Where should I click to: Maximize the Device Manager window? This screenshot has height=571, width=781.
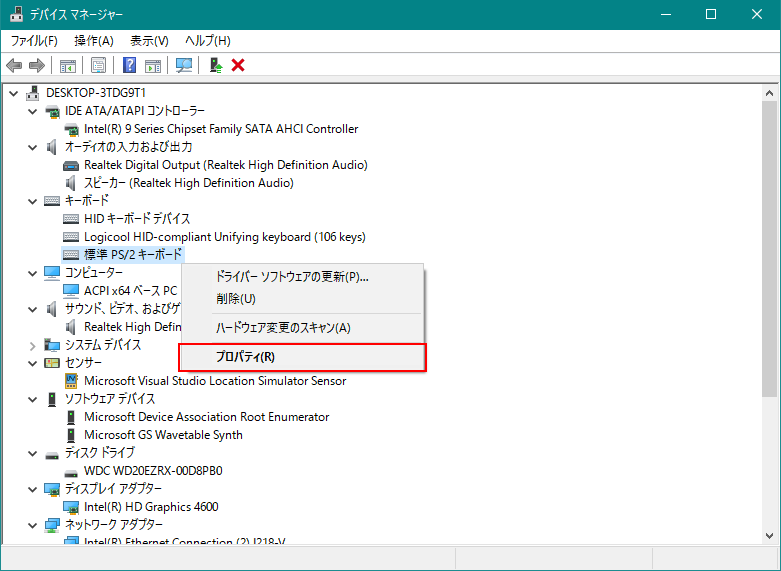tap(711, 14)
